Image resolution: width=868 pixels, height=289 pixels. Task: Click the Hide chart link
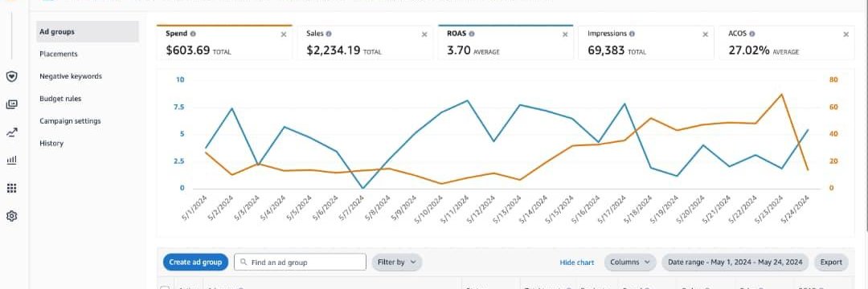point(577,263)
